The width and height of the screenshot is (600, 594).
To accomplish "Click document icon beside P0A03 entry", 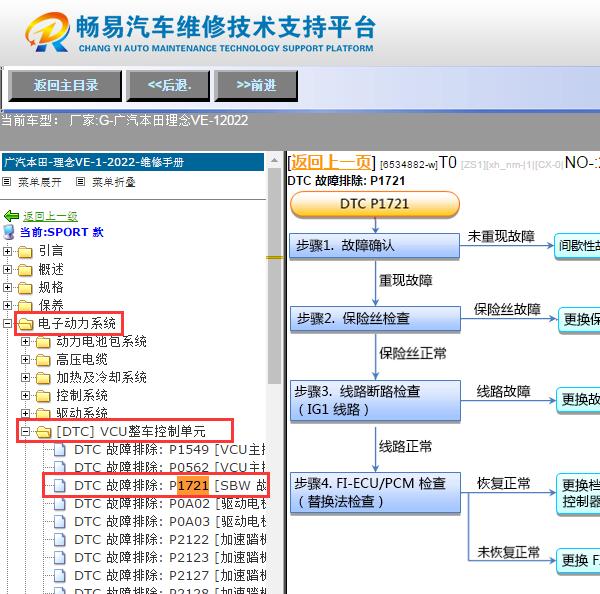I will [x=60, y=522].
